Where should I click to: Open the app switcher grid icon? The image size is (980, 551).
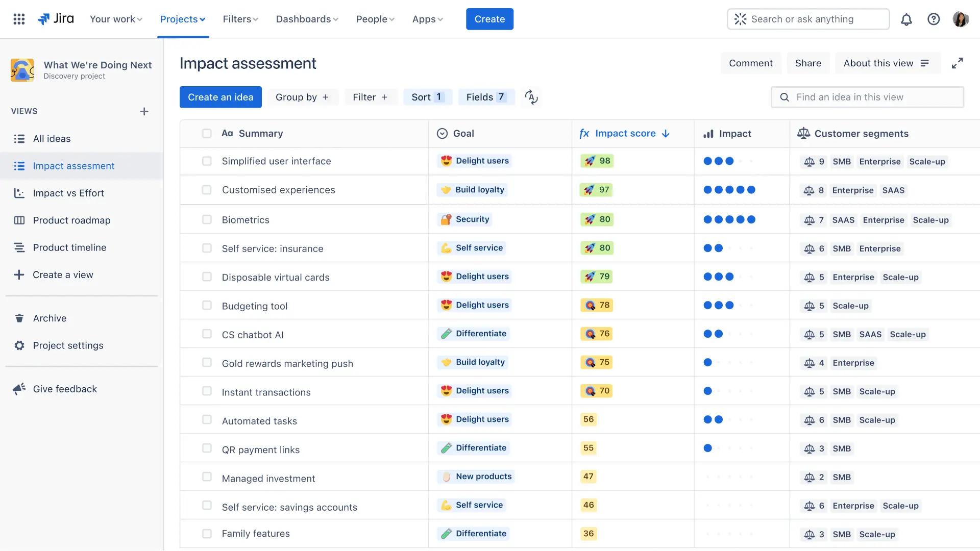click(19, 19)
